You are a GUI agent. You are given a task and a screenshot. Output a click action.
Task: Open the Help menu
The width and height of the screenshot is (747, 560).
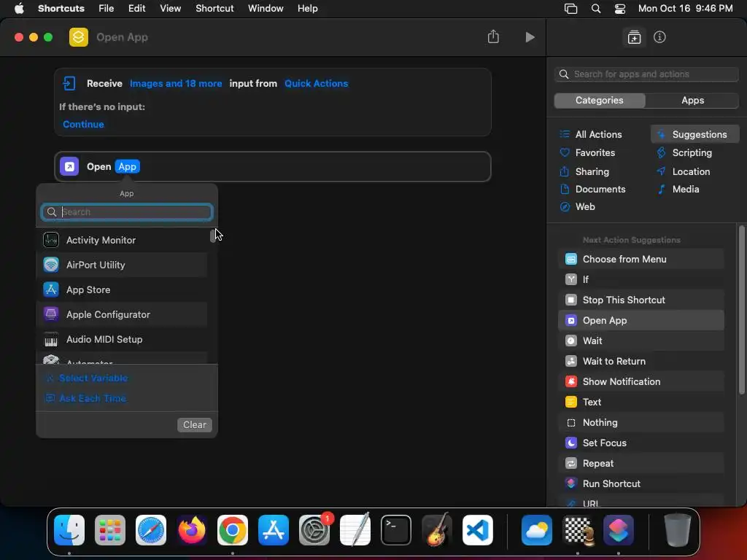coord(307,9)
